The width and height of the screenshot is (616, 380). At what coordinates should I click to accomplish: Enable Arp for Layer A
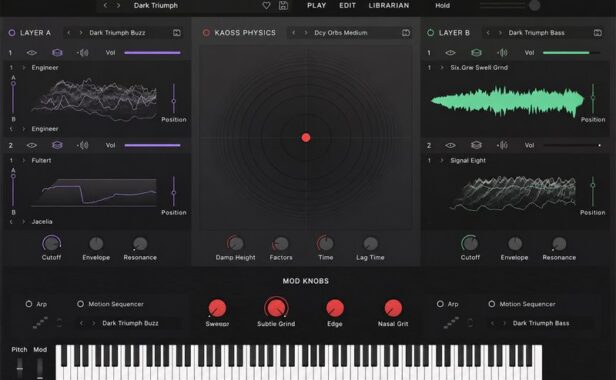point(29,304)
